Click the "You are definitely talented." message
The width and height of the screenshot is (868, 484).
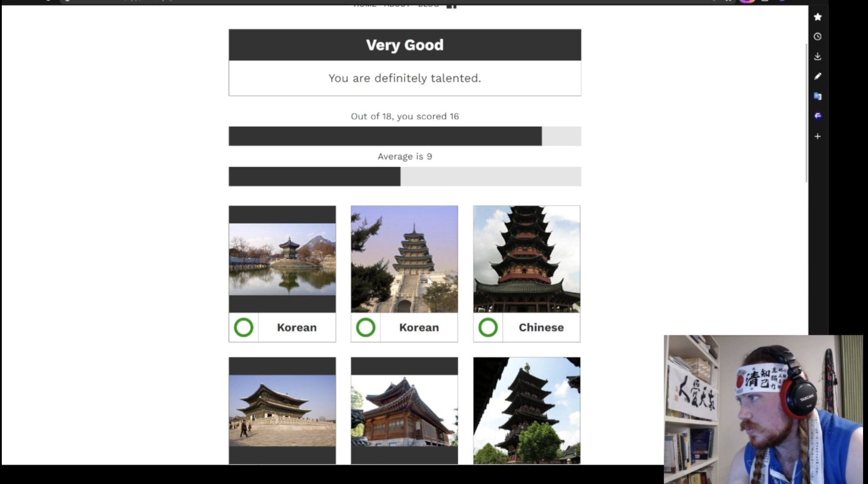click(405, 78)
